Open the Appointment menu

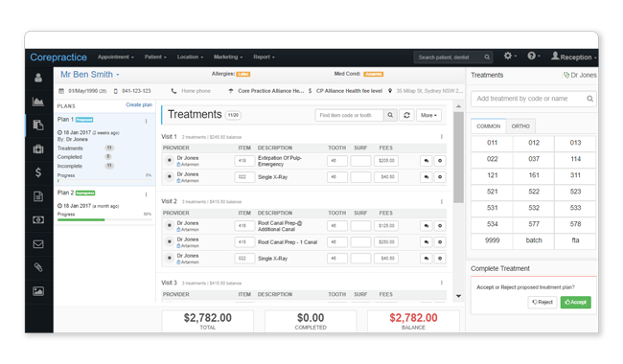[116, 57]
